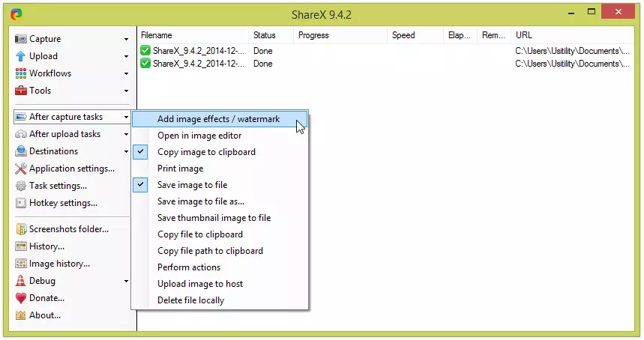
Task: Click the After upload tasks cloud icon
Action: point(20,134)
